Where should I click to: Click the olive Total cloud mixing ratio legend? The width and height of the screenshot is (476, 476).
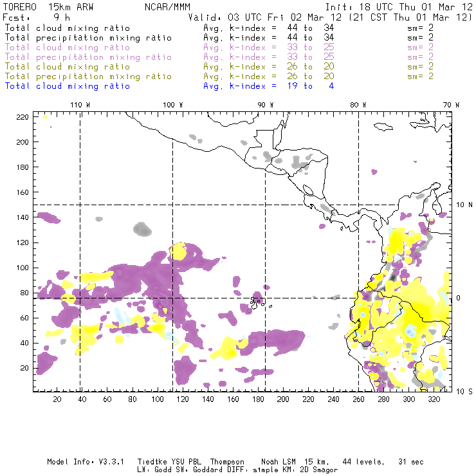(x=67, y=67)
